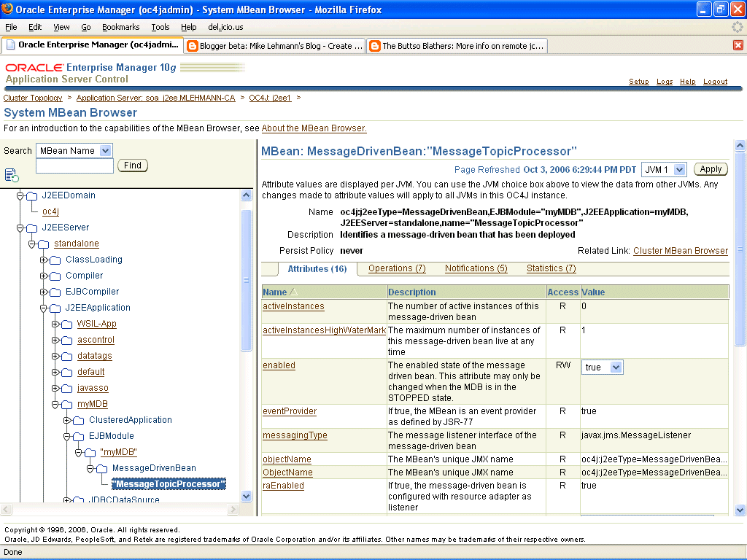
Task: Click the MBean search text field
Action: (74, 166)
